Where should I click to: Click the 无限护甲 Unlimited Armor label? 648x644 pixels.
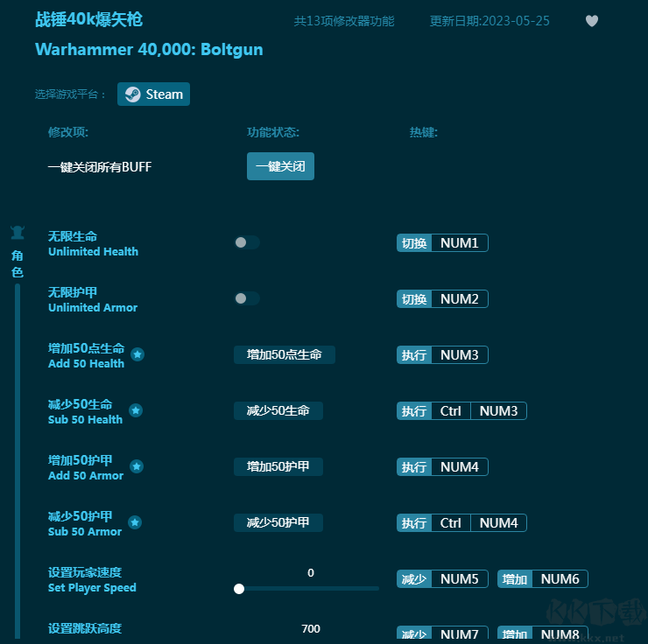point(93,300)
